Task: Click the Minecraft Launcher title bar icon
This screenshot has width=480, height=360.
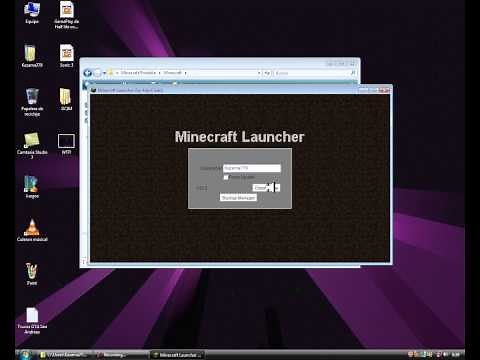Action: tap(94, 90)
